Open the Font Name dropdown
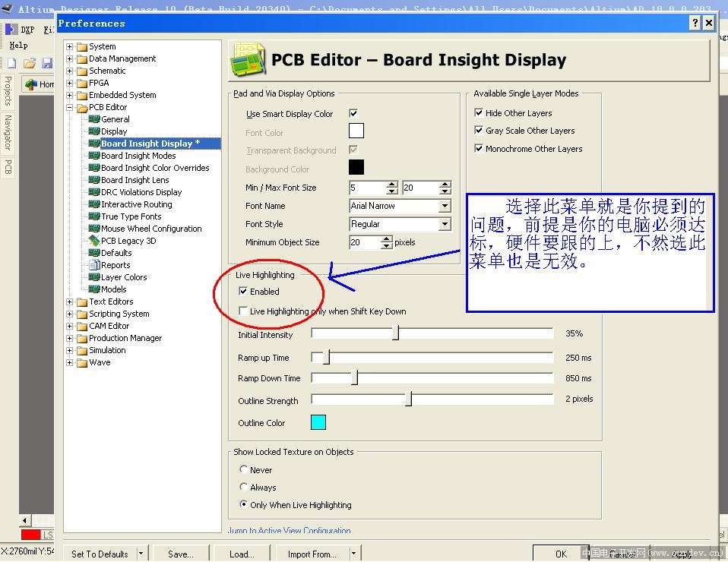 click(x=445, y=206)
